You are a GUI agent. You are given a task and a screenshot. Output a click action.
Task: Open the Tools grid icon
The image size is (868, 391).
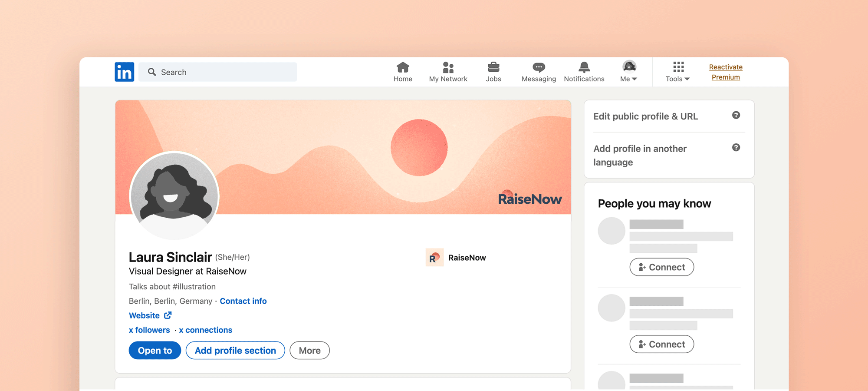678,66
